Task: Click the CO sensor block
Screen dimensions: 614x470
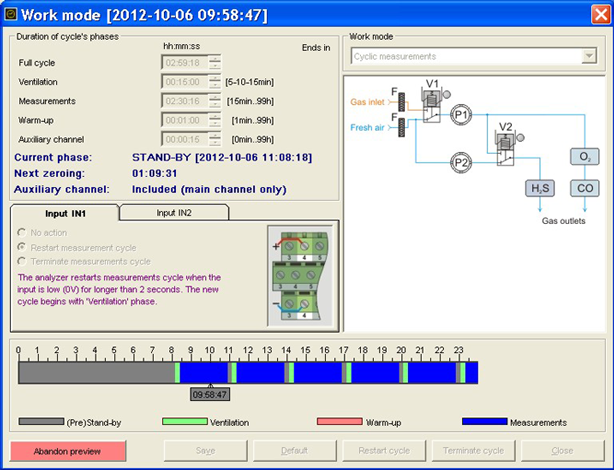Action: 584,188
